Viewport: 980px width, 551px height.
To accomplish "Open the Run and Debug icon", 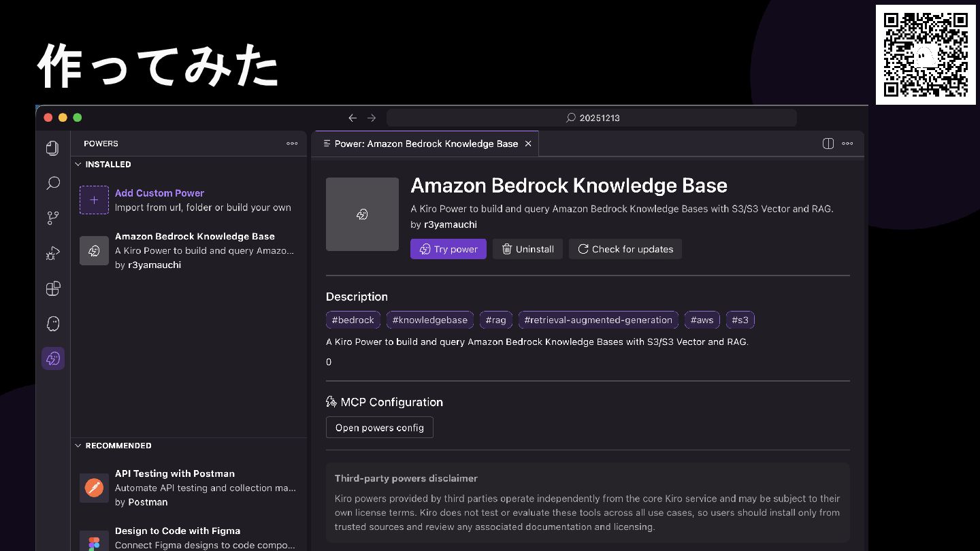I will (52, 253).
